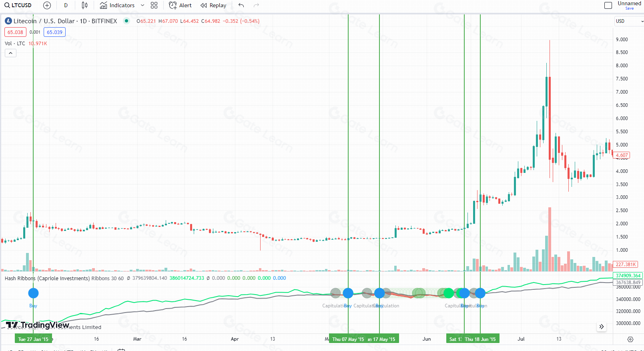Select the layout setup square icon
The image size is (644, 351).
click(608, 5)
